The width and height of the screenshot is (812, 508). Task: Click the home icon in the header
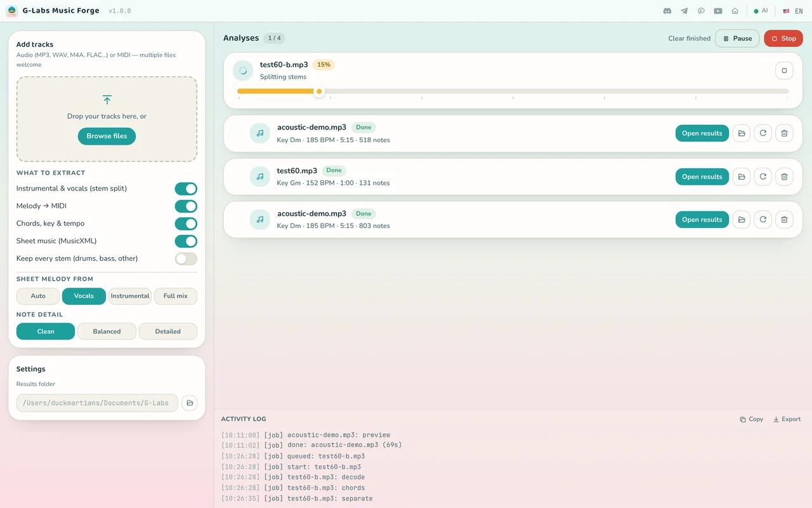[x=735, y=11]
